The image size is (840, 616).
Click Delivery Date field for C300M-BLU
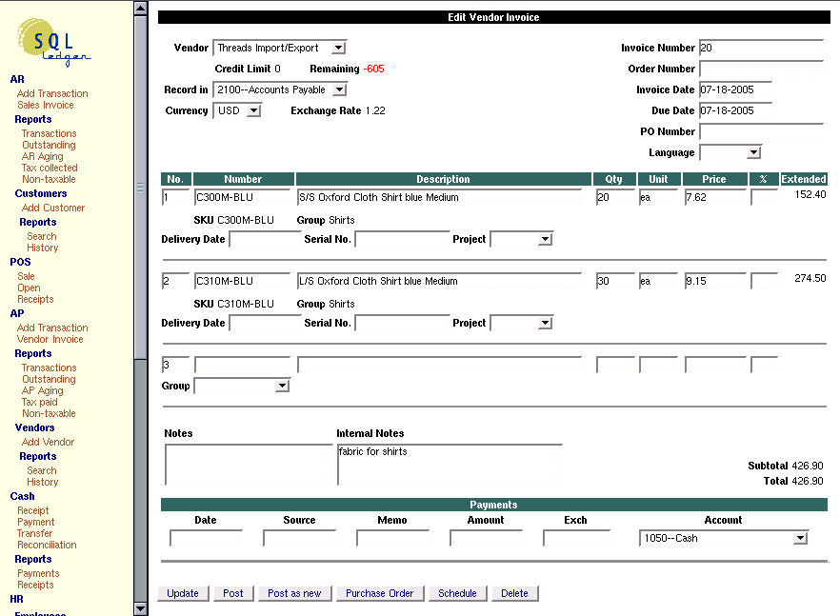click(265, 239)
